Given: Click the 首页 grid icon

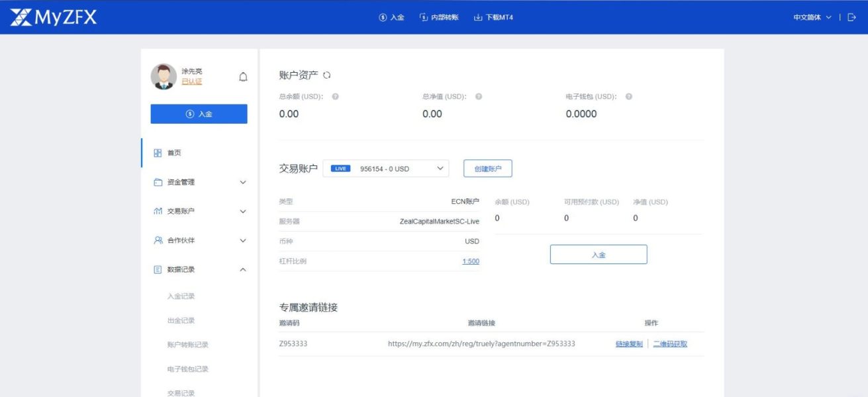Looking at the screenshot, I should (x=158, y=153).
